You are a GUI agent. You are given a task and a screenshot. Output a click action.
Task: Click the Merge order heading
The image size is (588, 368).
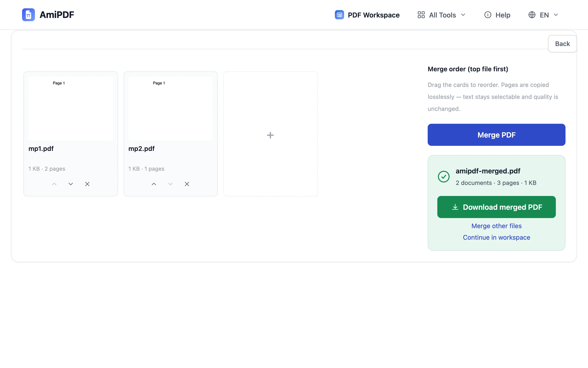tap(468, 69)
